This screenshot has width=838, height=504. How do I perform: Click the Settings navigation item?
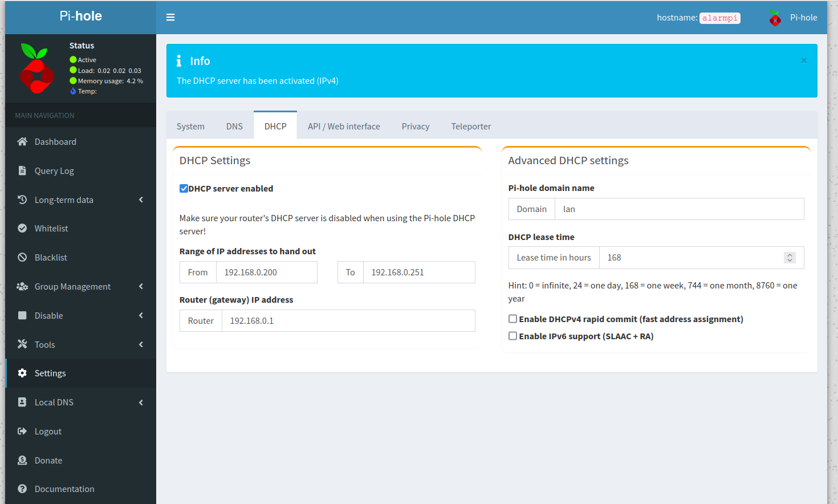(x=80, y=373)
